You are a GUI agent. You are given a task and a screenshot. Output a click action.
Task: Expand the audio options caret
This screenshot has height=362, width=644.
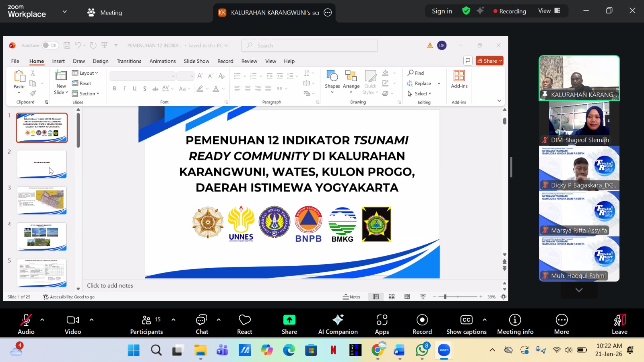pos(42,320)
